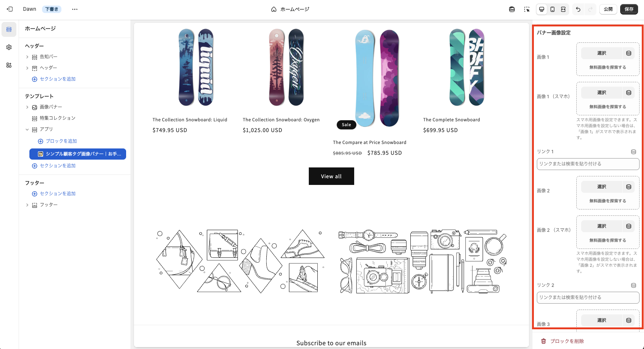Click the 保存 save button

tap(629, 9)
